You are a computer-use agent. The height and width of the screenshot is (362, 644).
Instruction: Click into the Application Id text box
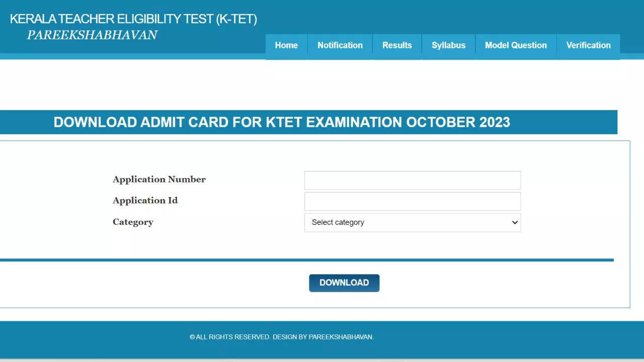412,201
